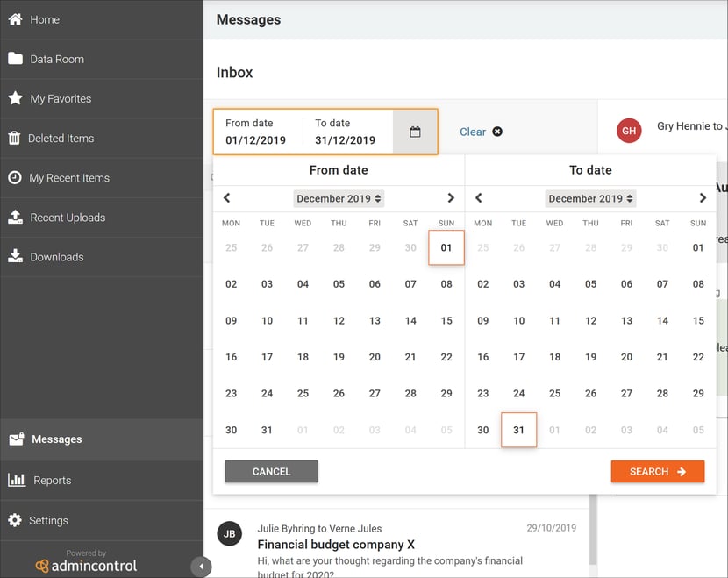Screen dimensions: 728x578
Task: Open Deleted Items trash icon
Action: pos(14,138)
